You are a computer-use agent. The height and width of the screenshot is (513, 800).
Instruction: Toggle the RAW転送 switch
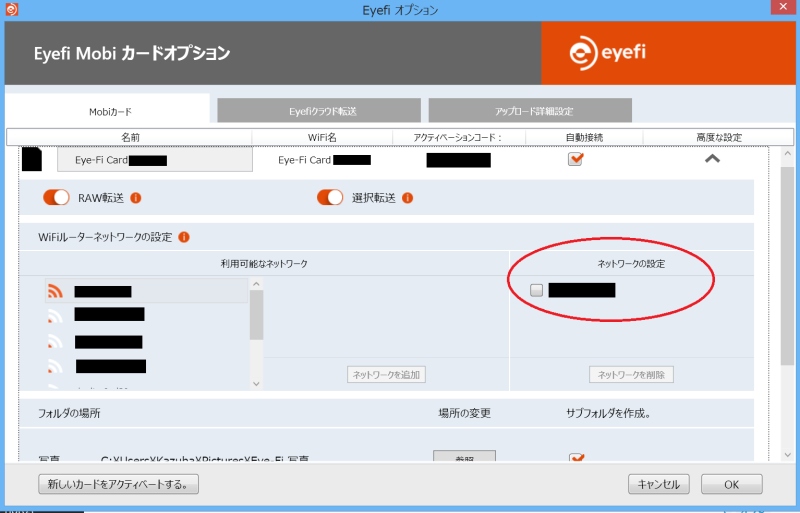coord(56,198)
